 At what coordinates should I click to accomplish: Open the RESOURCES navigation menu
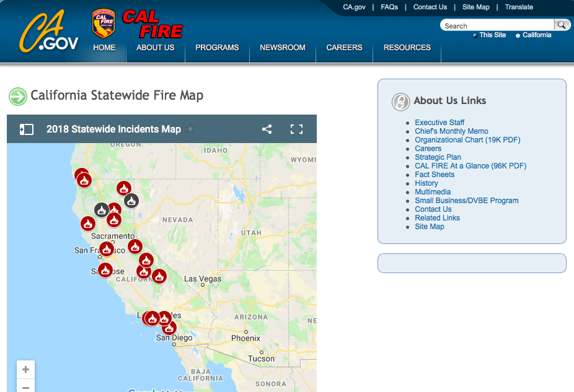click(x=407, y=48)
